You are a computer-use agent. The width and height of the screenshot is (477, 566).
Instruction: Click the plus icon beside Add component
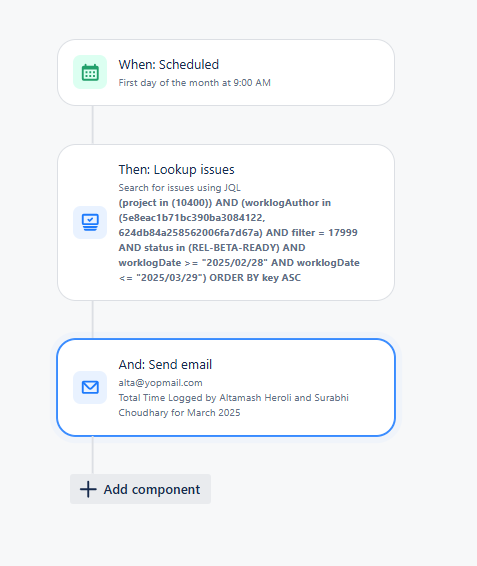[88, 489]
